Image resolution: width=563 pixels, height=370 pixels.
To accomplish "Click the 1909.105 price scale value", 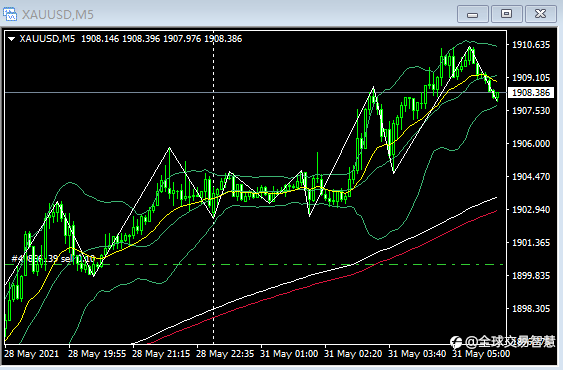I will (x=531, y=78).
